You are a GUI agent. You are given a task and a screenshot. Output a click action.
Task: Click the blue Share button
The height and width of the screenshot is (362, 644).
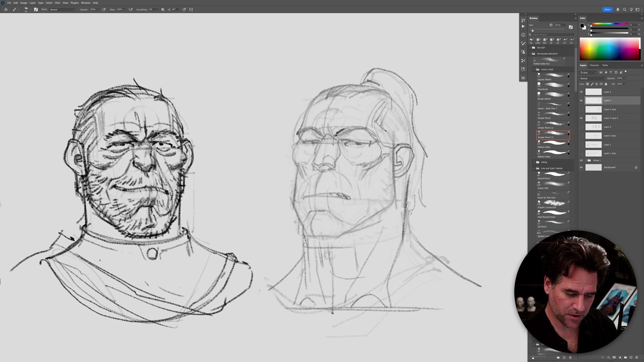[607, 9]
